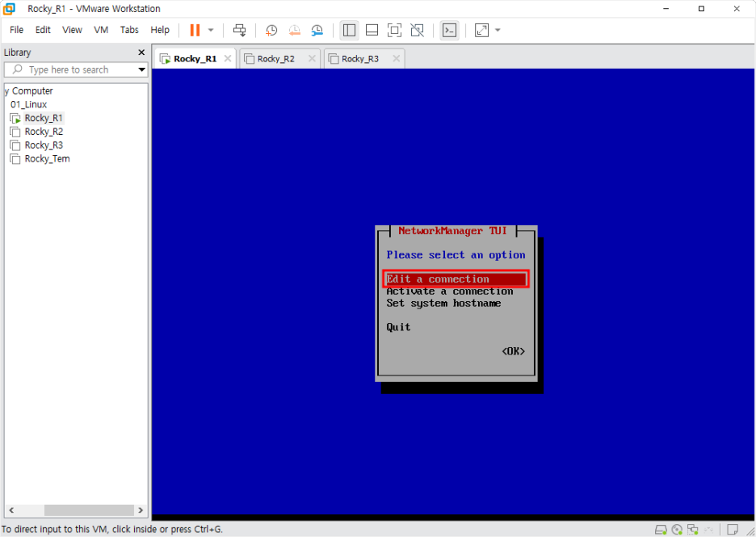Open the Tabs menu
Image resolution: width=756 pixels, height=537 pixels.
tap(129, 30)
